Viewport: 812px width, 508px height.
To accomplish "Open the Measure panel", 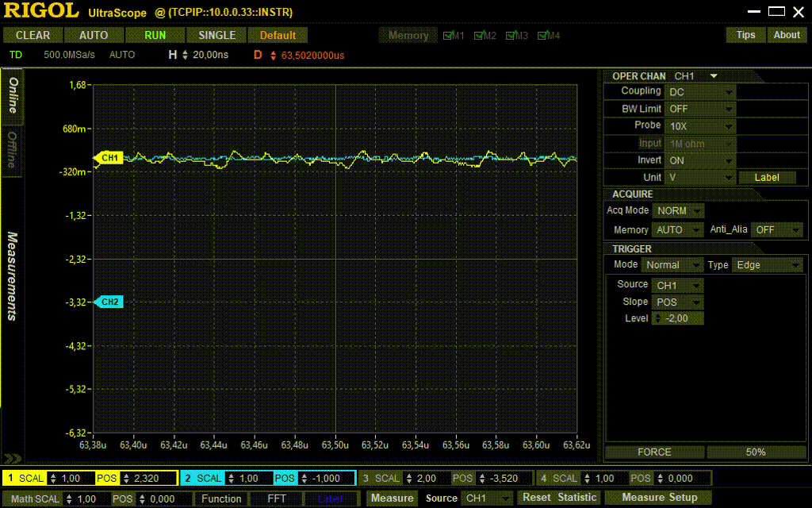I will coord(392,498).
